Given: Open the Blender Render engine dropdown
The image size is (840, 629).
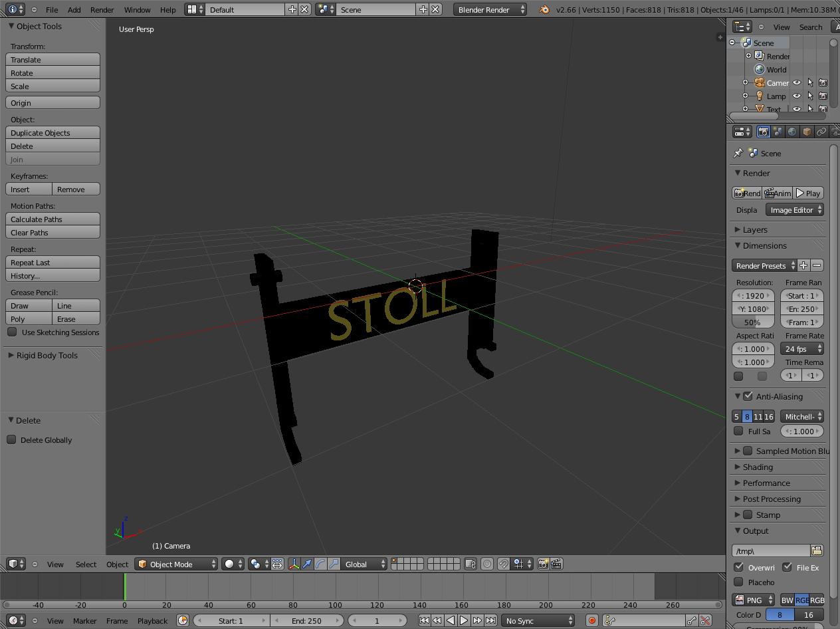Looking at the screenshot, I should [490, 9].
